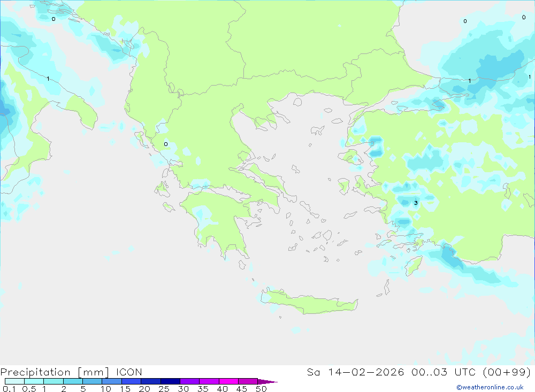Click the legend label '0.5'

point(29,389)
